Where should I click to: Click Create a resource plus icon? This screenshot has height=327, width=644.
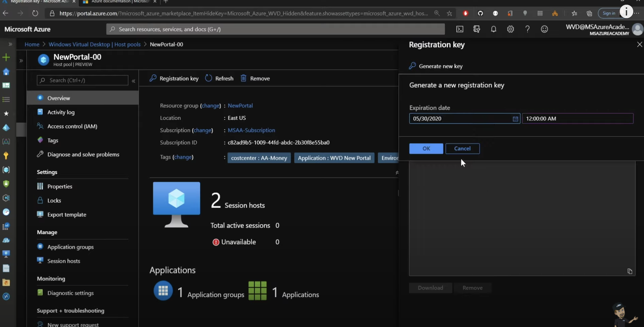coord(6,58)
